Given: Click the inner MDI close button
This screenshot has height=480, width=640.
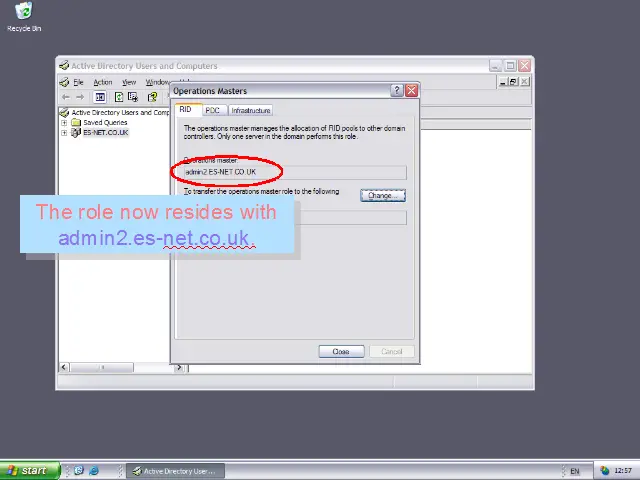Looking at the screenshot, I should click(524, 82).
